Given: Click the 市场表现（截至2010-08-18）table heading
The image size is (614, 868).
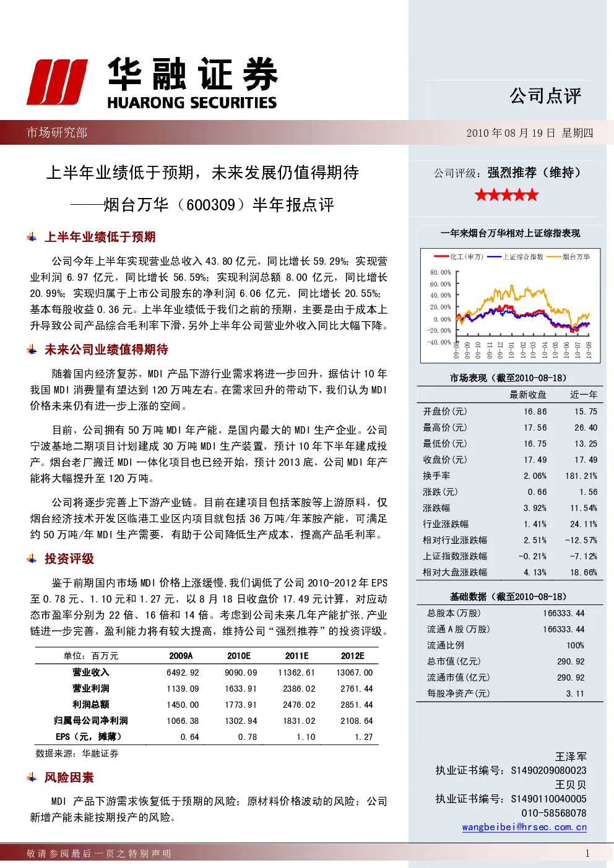Looking at the screenshot, I should pos(508,378).
